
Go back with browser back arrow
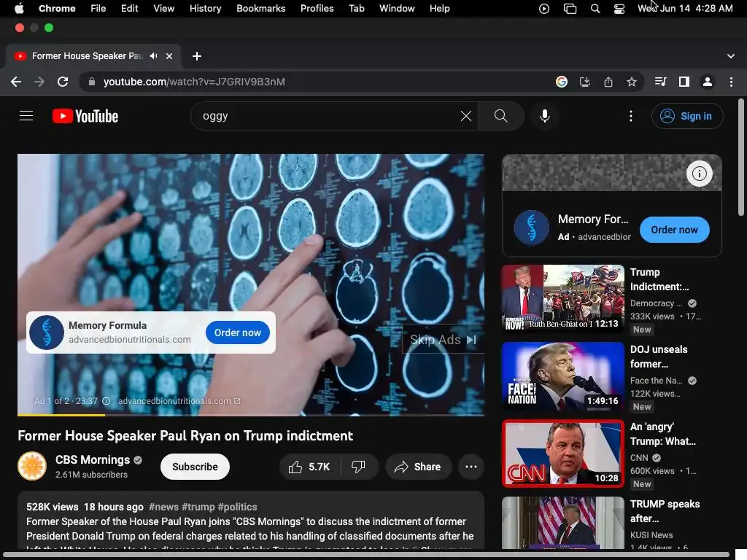tap(16, 82)
